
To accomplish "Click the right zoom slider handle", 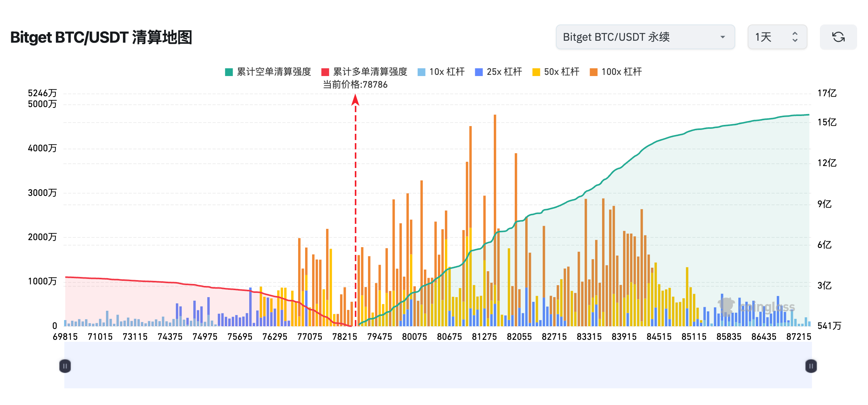I will tap(811, 366).
